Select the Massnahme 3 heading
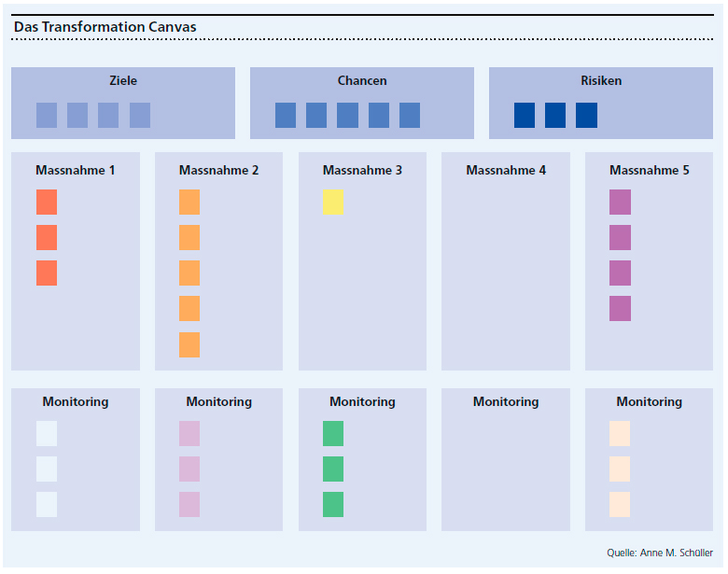The width and height of the screenshot is (728, 574). click(x=362, y=171)
